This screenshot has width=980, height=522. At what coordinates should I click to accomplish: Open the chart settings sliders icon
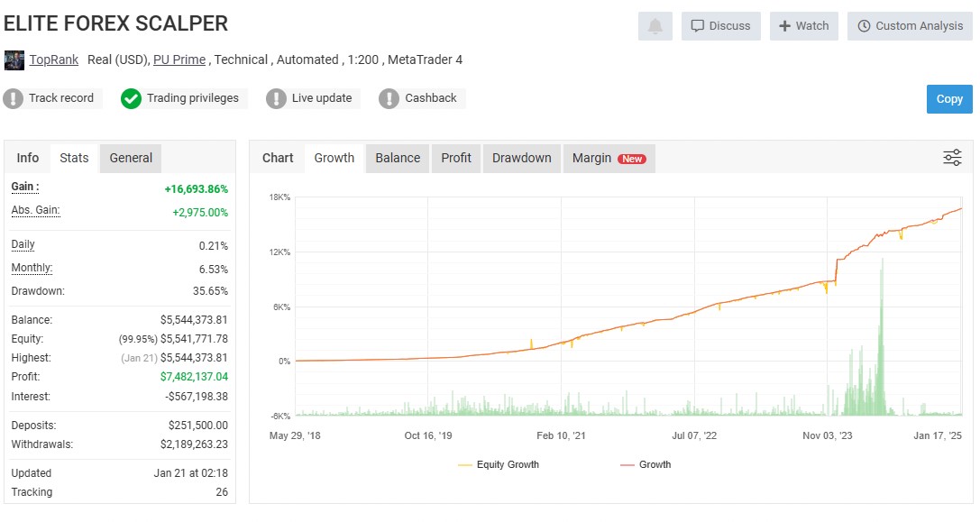click(952, 157)
